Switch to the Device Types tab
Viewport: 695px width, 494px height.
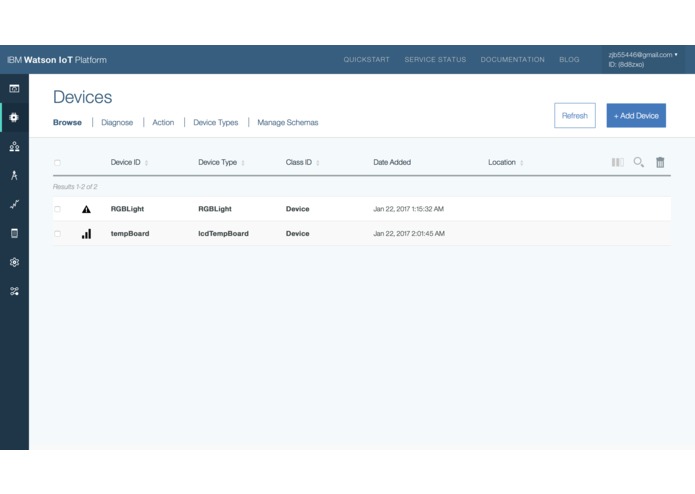(215, 122)
